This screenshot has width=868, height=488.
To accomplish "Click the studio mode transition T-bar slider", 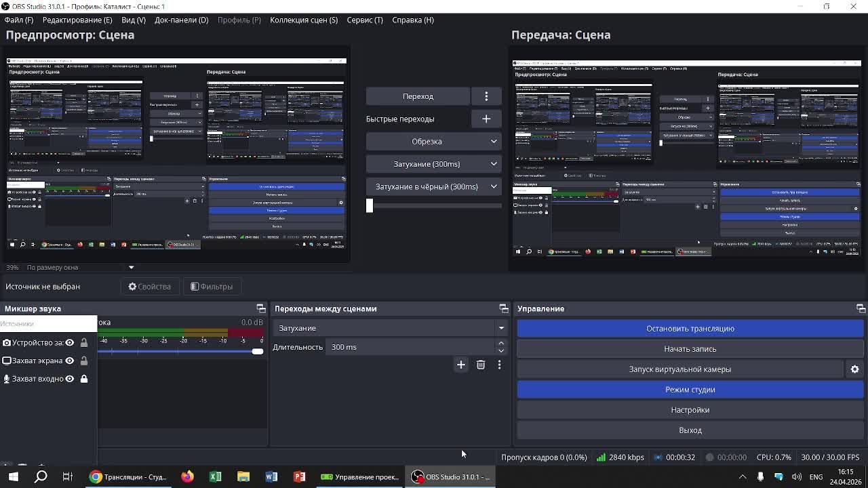I will point(370,205).
